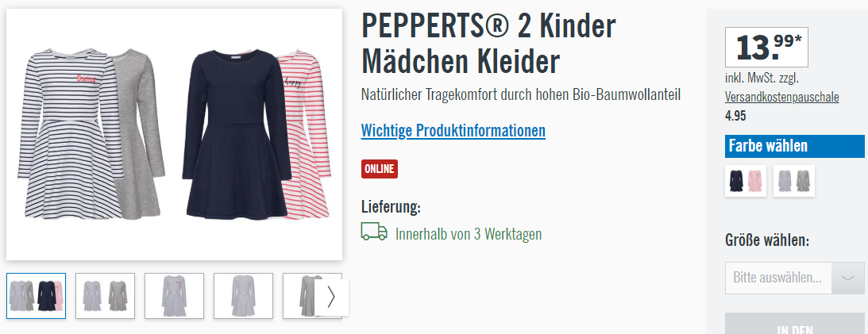The width and height of the screenshot is (868, 334).
Task: Click the navy blue dress in main image
Action: pos(237,134)
